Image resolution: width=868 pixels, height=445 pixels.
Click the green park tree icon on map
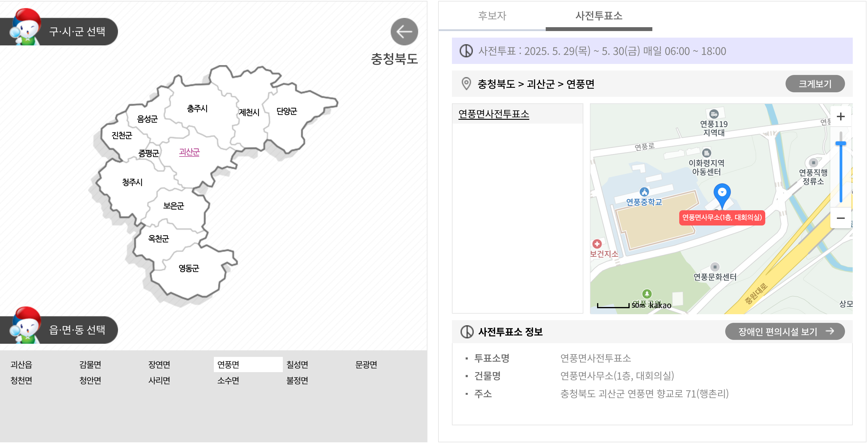[647, 294]
